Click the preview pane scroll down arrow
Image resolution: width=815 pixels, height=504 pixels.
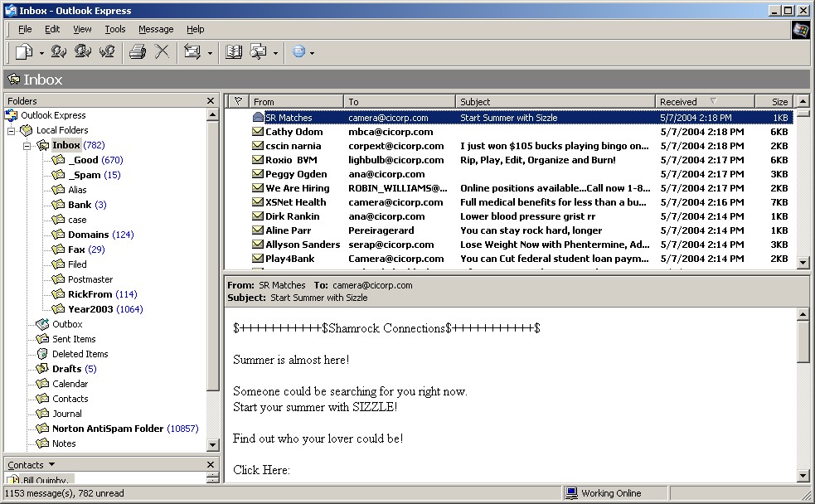coord(803,476)
